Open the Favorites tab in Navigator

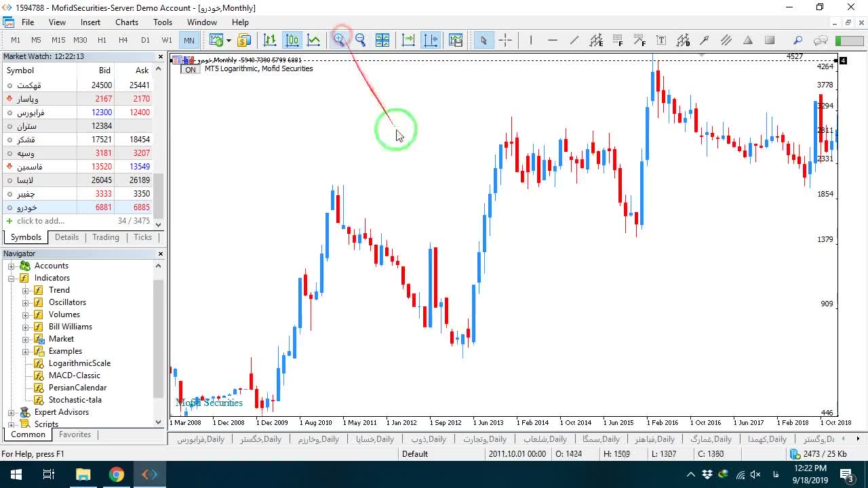coord(75,434)
